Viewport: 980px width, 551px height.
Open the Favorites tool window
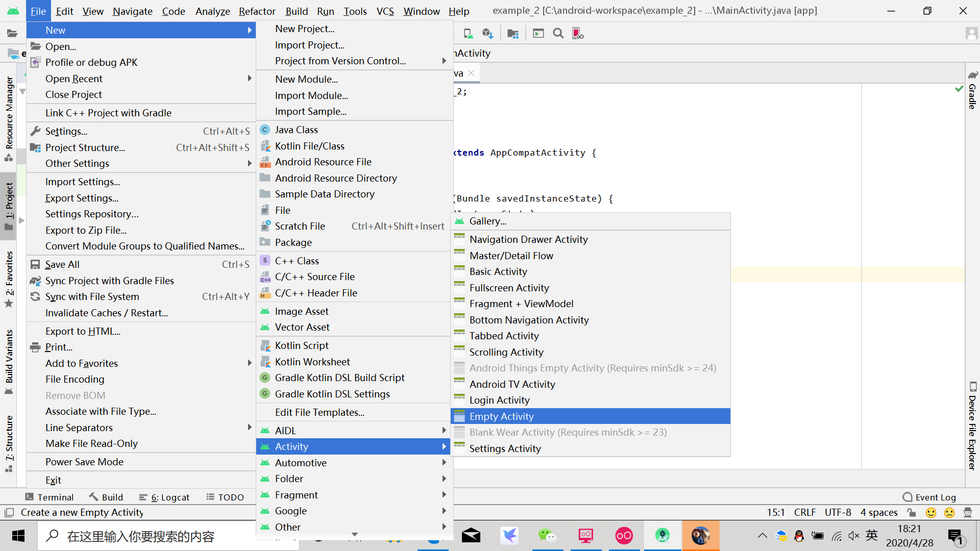[9, 275]
